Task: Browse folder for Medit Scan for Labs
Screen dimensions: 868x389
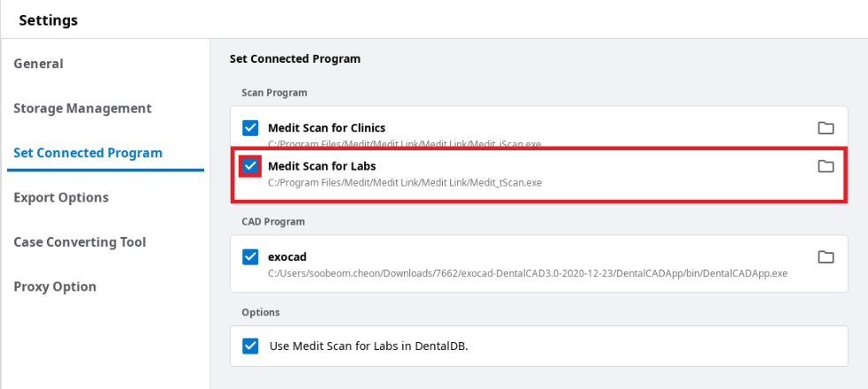Action: [x=826, y=166]
